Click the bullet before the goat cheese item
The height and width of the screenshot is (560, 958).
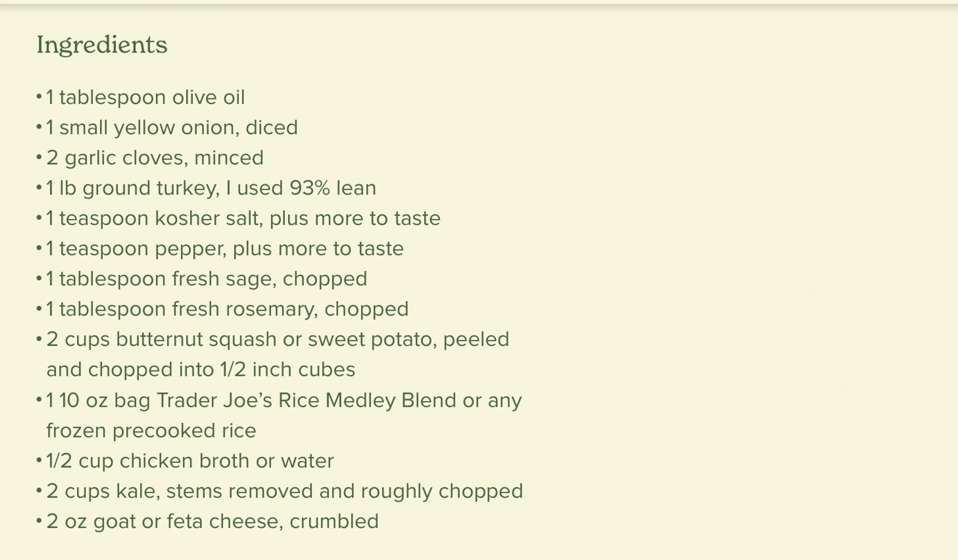[x=39, y=520]
